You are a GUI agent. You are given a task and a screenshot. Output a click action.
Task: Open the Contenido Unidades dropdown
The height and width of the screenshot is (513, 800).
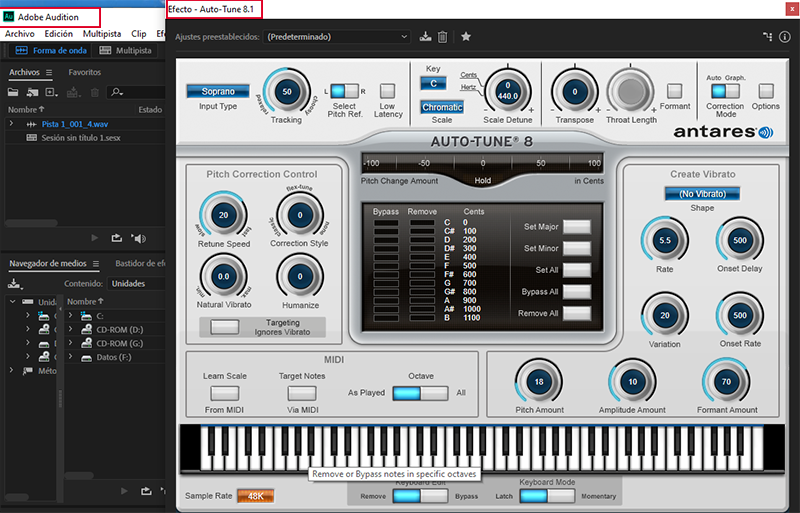tap(138, 284)
